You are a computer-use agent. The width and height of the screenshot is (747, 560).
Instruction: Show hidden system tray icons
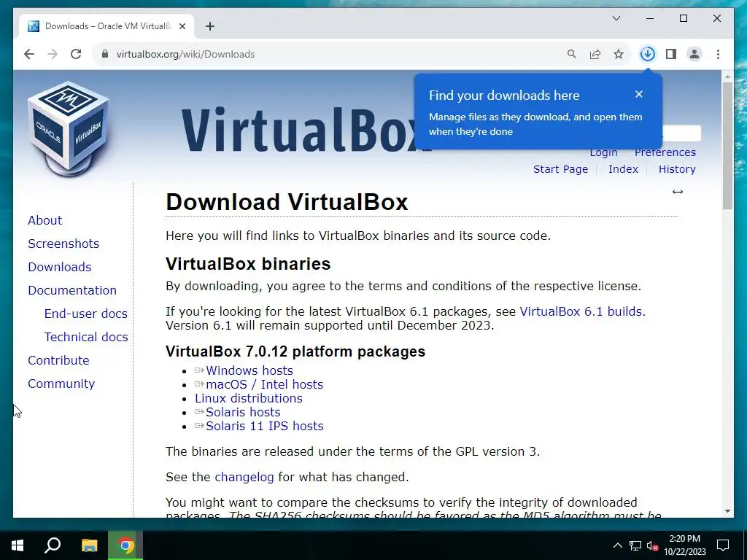point(617,545)
